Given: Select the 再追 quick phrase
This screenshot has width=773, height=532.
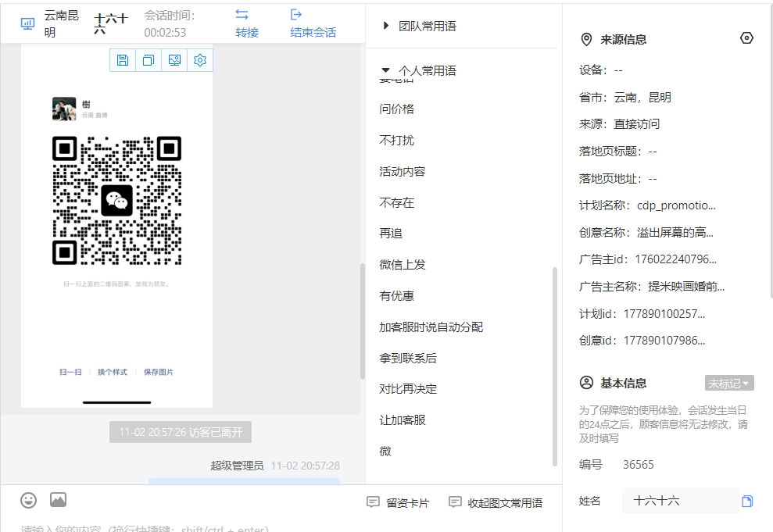Looking at the screenshot, I should [x=391, y=233].
